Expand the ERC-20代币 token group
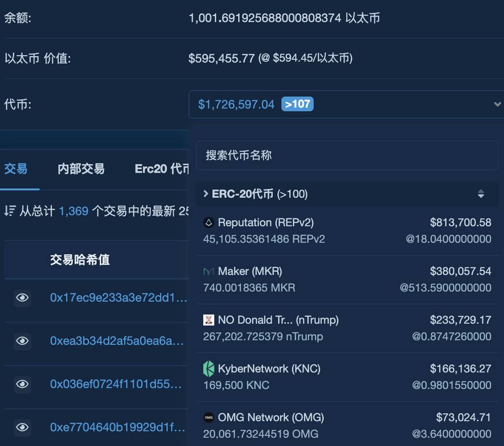This screenshot has height=446, width=504. click(205, 193)
